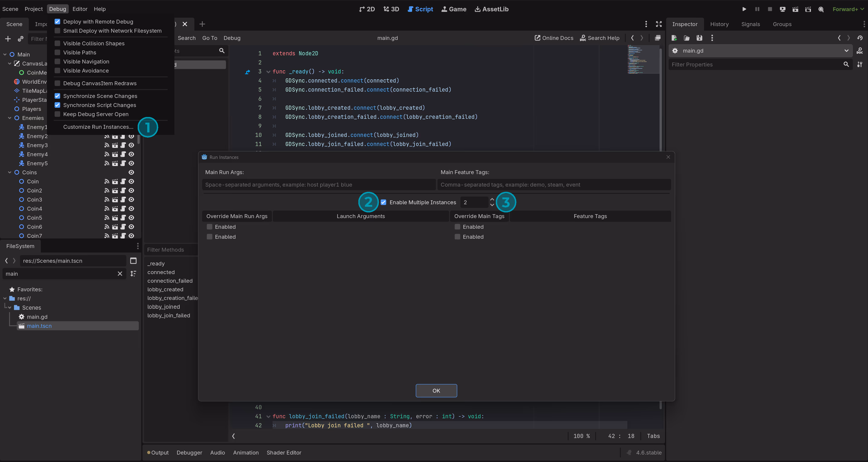Viewport: 868px width, 462px height.
Task: Open the Project menu
Action: pos(33,9)
